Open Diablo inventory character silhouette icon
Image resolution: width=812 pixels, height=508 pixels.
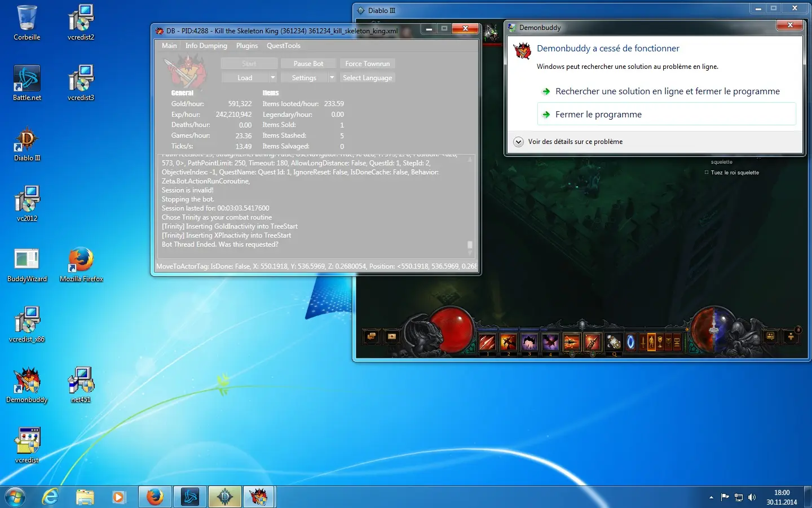click(651, 342)
